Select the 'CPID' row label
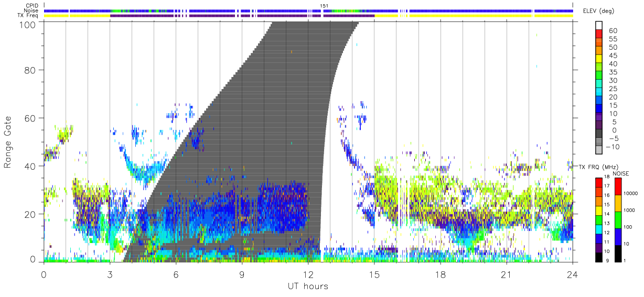The width and height of the screenshot is (644, 297). (31, 5)
